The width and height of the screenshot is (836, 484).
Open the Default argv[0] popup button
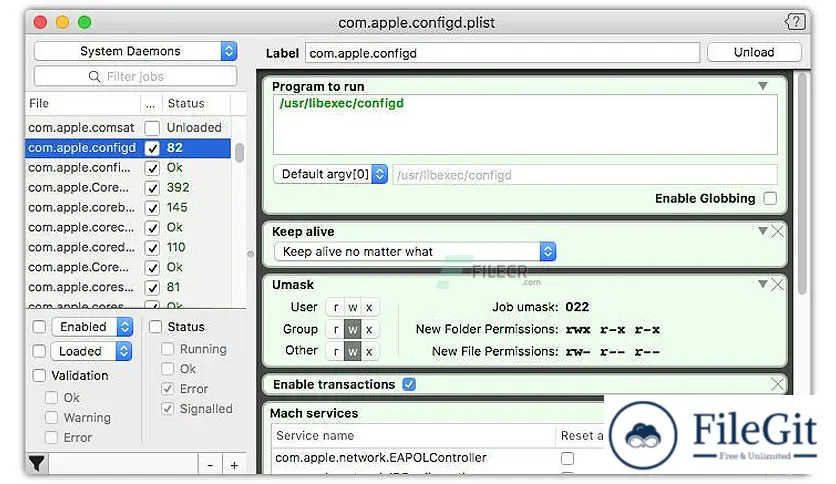pos(331,174)
